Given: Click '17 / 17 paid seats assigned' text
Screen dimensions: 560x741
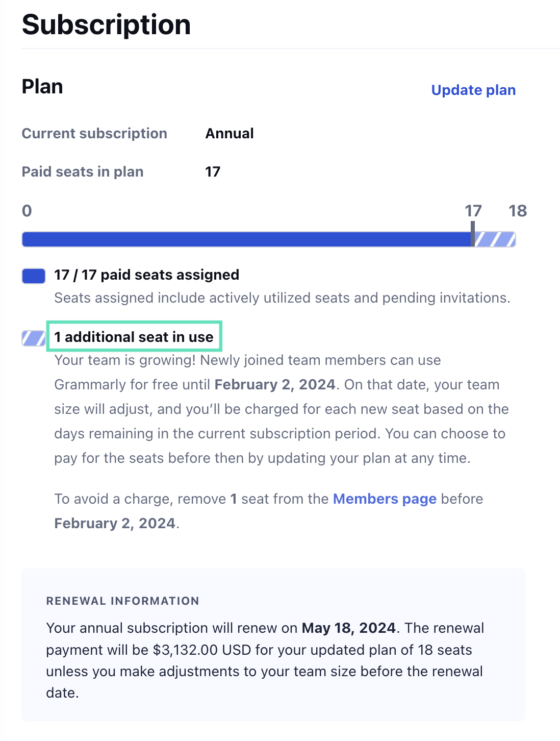Looking at the screenshot, I should click(147, 275).
